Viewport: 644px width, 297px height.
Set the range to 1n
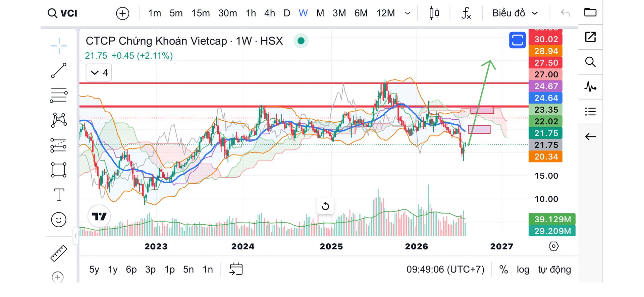click(x=208, y=270)
